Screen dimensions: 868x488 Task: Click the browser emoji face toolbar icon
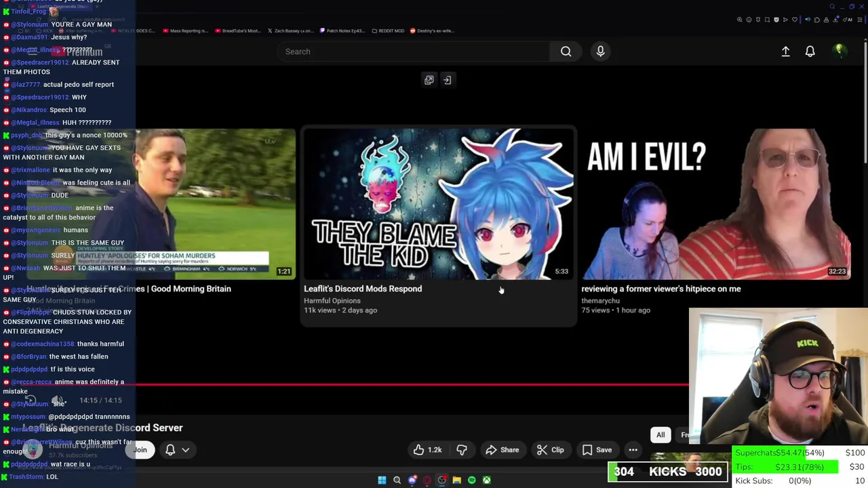[749, 20]
